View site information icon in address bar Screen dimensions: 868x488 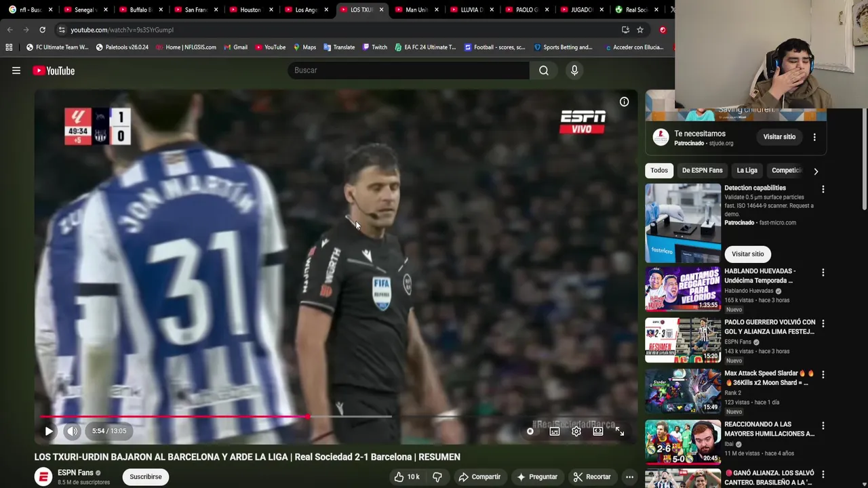[62, 30]
